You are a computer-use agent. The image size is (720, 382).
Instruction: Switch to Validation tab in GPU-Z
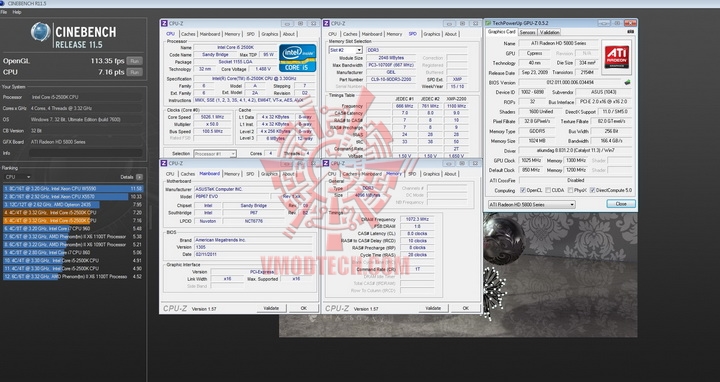click(x=549, y=32)
